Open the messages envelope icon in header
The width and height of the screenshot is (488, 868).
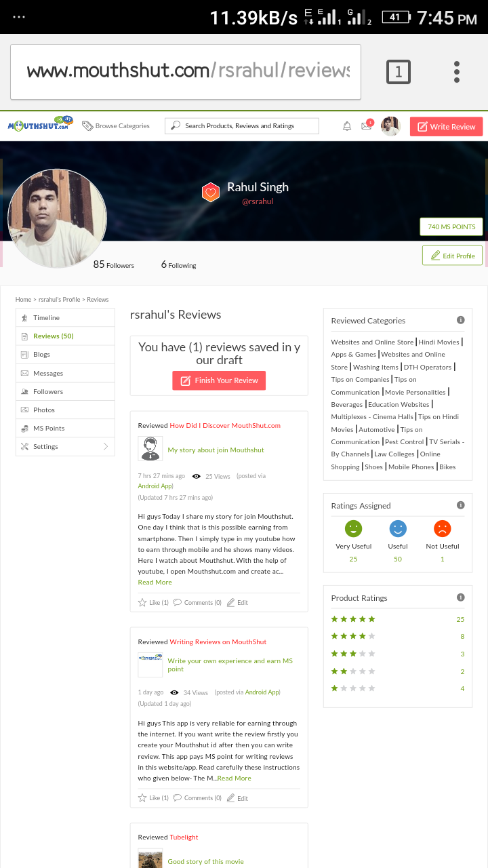[x=367, y=126]
